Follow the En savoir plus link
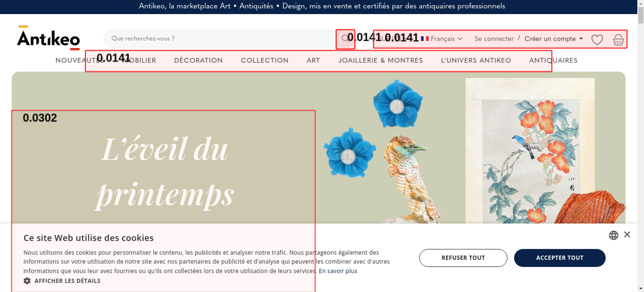 [x=338, y=271]
